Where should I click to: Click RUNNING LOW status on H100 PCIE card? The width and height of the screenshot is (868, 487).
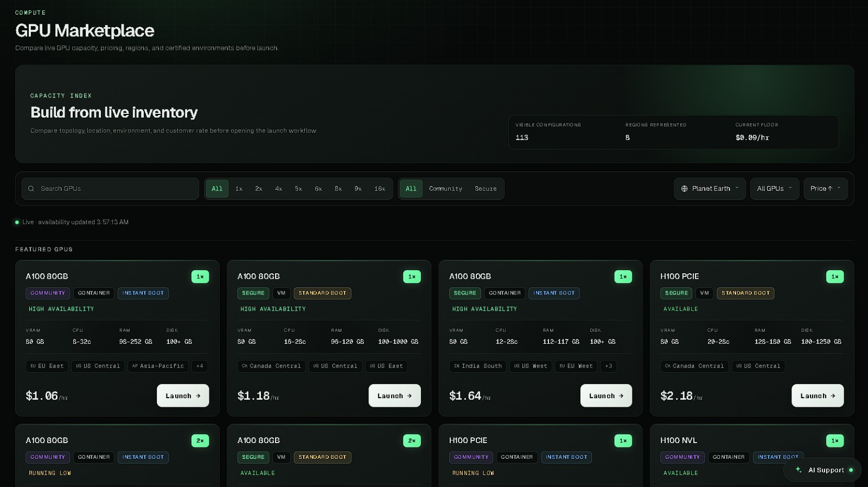473,473
